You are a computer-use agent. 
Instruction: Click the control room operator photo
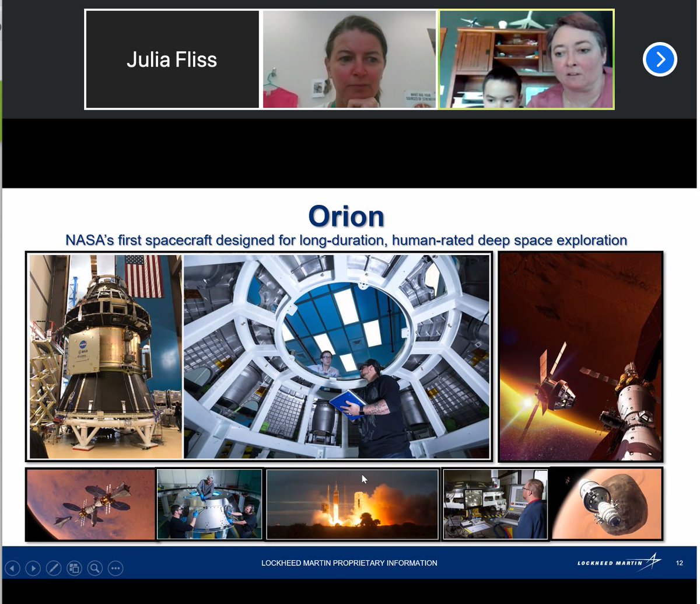[495, 504]
